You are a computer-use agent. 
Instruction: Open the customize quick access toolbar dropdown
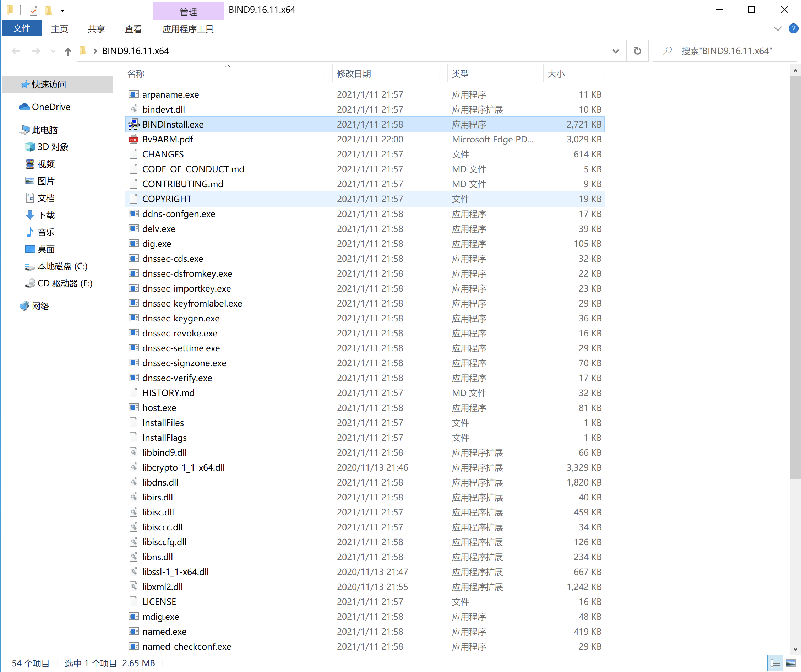click(x=62, y=11)
